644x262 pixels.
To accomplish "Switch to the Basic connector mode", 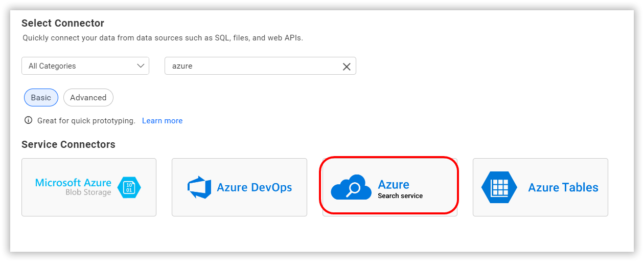I will point(41,98).
